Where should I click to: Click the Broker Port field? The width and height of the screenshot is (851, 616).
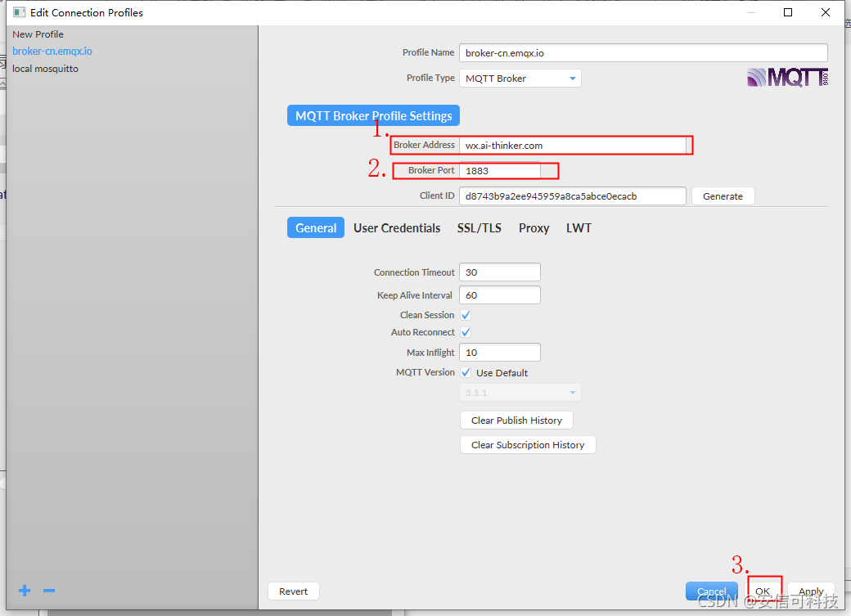coord(500,170)
